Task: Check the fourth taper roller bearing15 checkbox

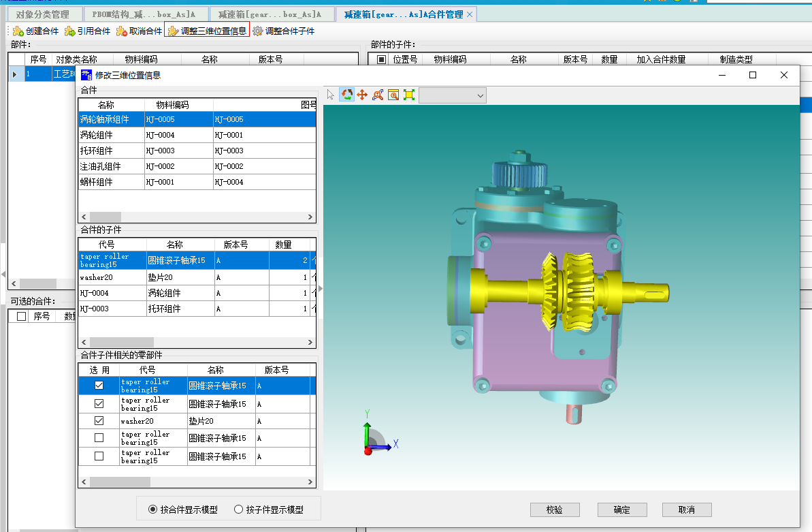Action: coord(99,438)
